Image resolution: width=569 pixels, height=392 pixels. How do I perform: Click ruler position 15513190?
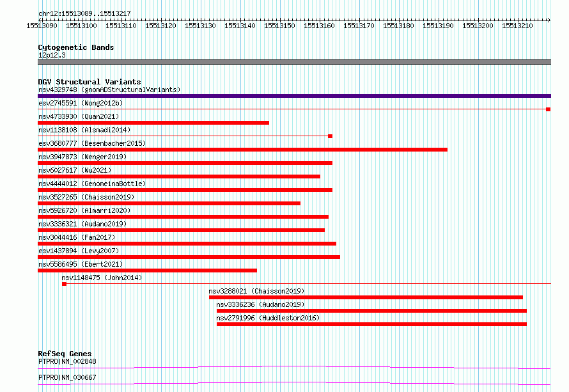coord(438,26)
